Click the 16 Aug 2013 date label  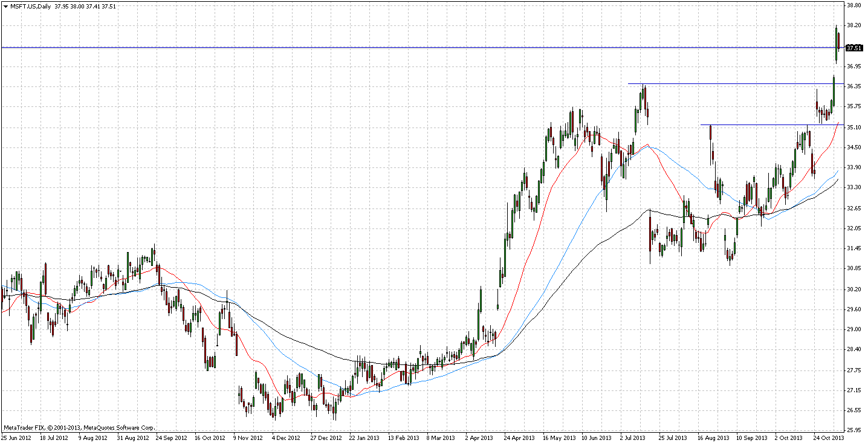[x=713, y=438]
